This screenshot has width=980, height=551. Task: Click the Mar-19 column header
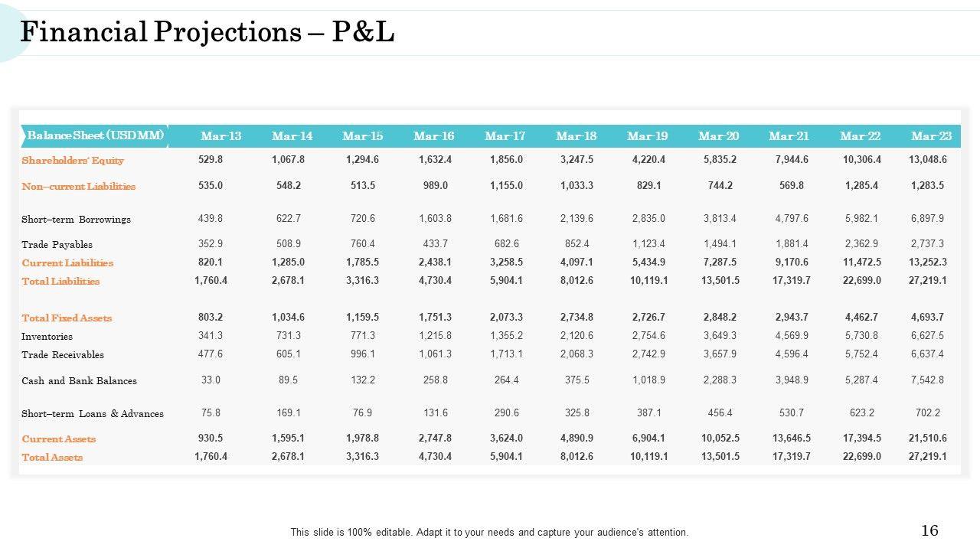pos(647,136)
